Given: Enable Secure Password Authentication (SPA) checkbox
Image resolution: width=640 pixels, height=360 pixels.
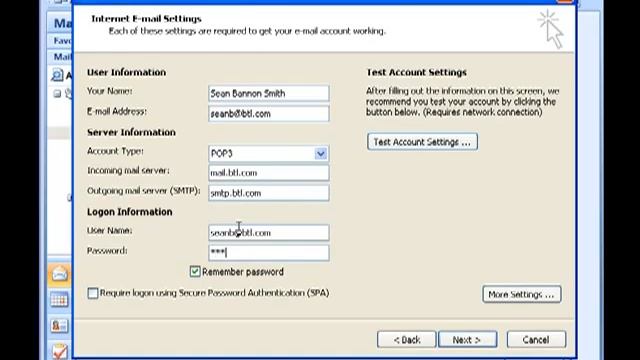Looking at the screenshot, I should (x=93, y=293).
